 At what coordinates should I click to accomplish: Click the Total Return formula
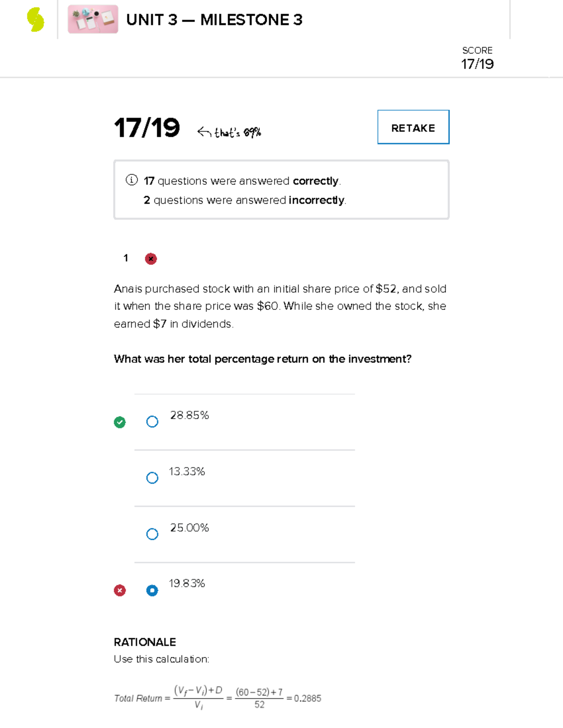pos(217,698)
